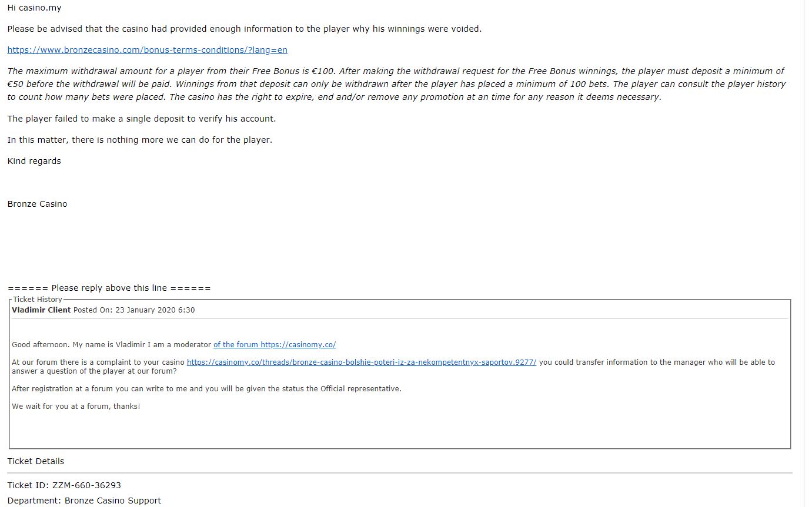Click the 'Posted On: 23 January 2020 6:30' timestamp
Screen dimensions: 812x507
[x=134, y=310]
